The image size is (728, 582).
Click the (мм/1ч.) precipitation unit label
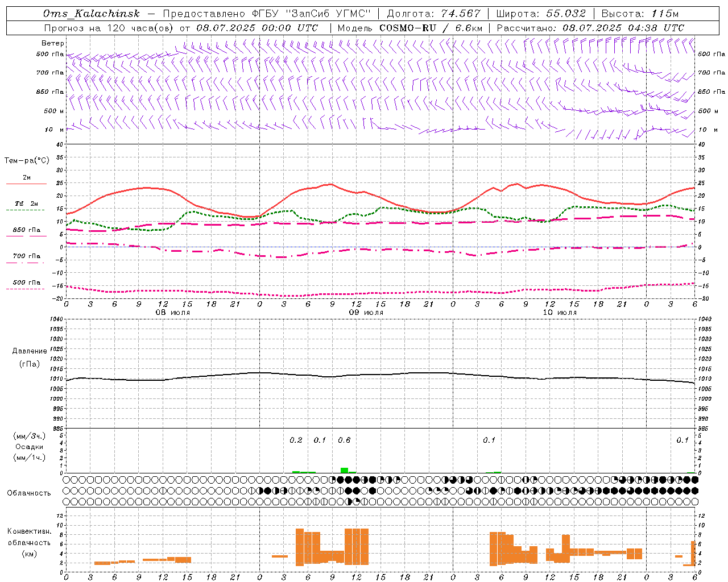(x=30, y=458)
